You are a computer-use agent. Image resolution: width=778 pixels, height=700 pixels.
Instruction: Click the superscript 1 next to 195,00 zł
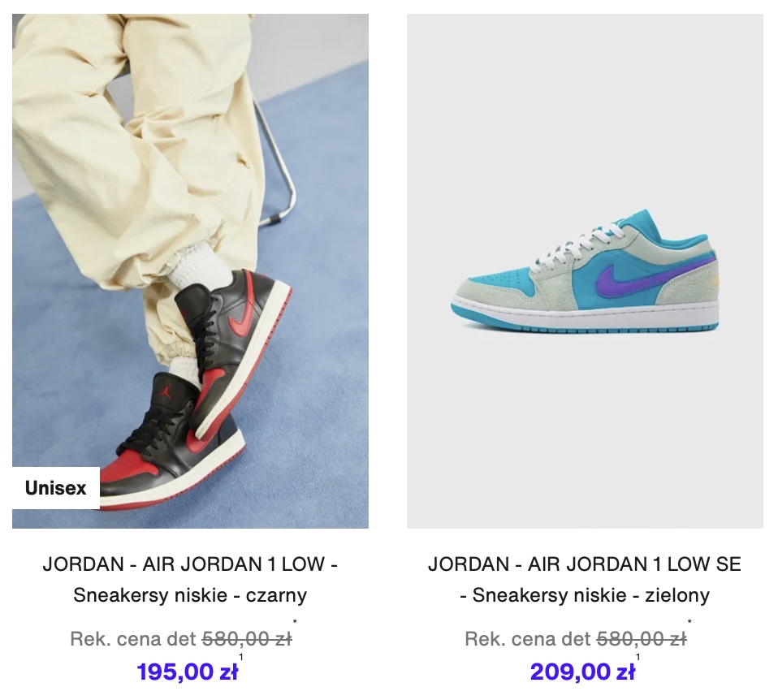point(241,657)
